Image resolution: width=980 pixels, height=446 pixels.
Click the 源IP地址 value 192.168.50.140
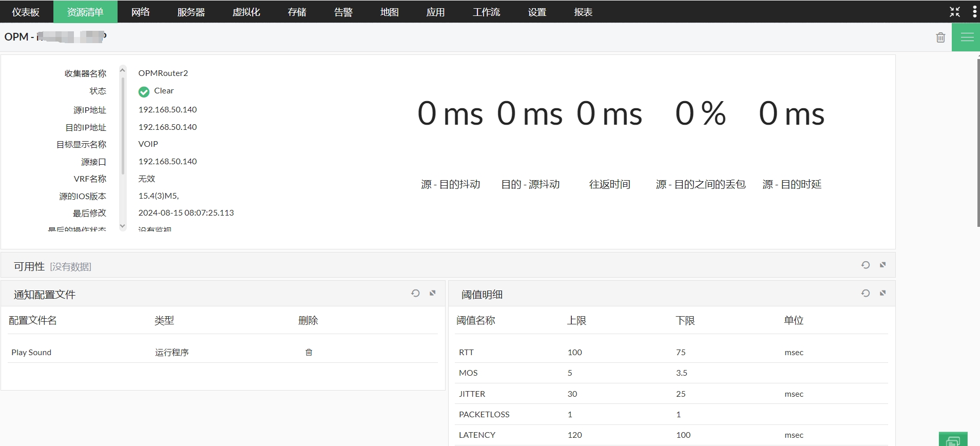[167, 109]
